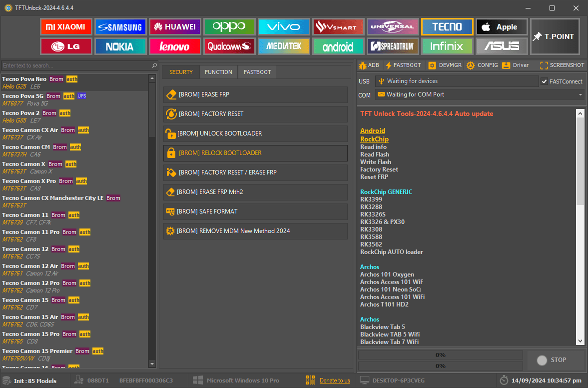Expand the RockChip section link
The width and height of the screenshot is (588, 388).
[374, 139]
